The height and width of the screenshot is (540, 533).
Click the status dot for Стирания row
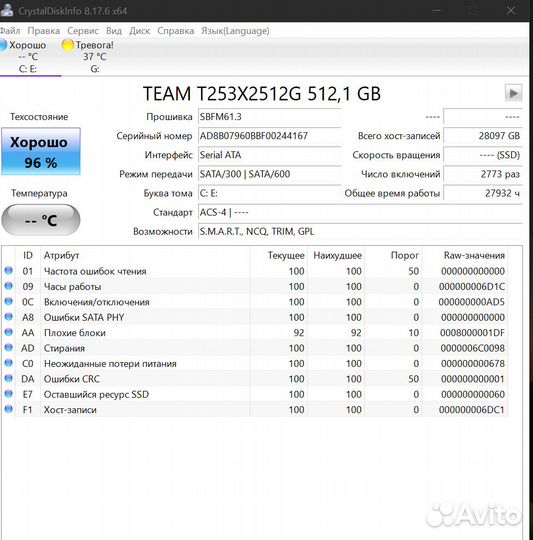click(x=9, y=348)
